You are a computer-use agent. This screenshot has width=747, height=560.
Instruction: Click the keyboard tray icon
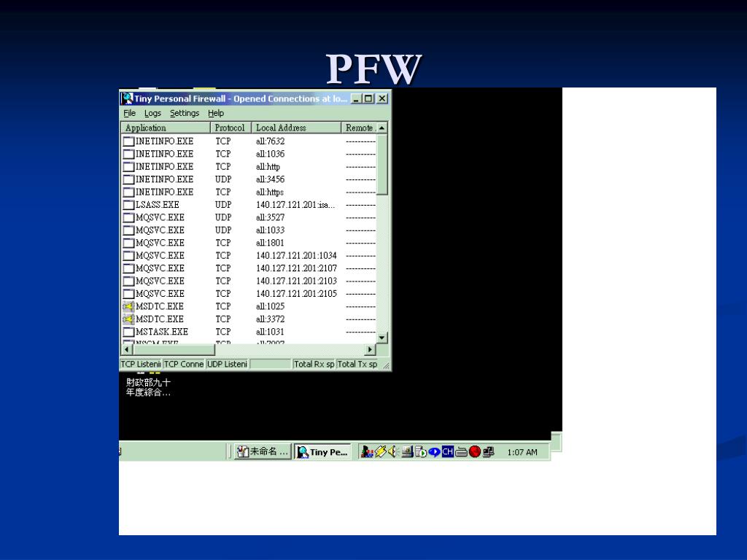pos(461,452)
